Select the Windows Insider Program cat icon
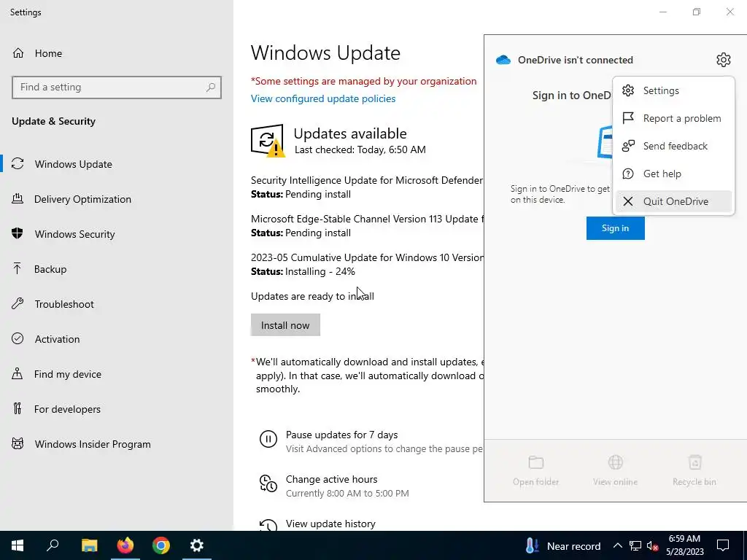Viewport: 747px width, 560px height. tap(18, 444)
